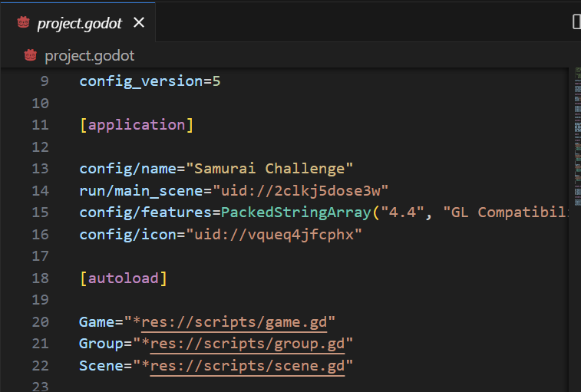Click the config/features key
581x392 pixels.
[x=146, y=212]
